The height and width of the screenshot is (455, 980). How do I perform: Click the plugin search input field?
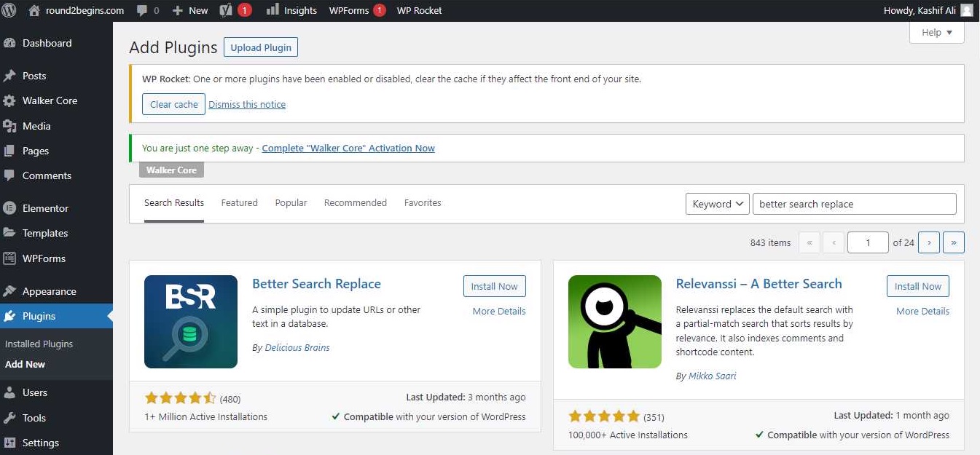[x=855, y=204]
